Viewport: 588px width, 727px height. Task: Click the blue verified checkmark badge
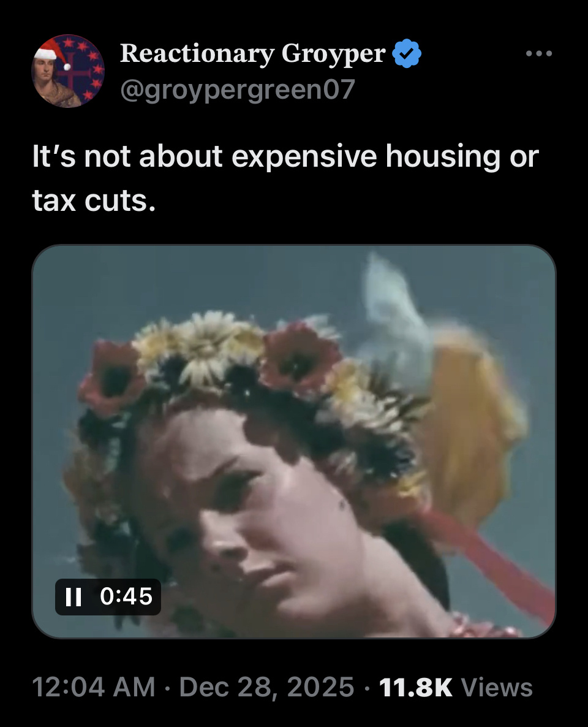click(x=407, y=53)
